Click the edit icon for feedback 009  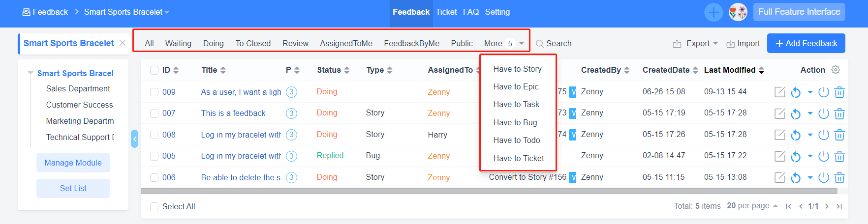(x=780, y=92)
